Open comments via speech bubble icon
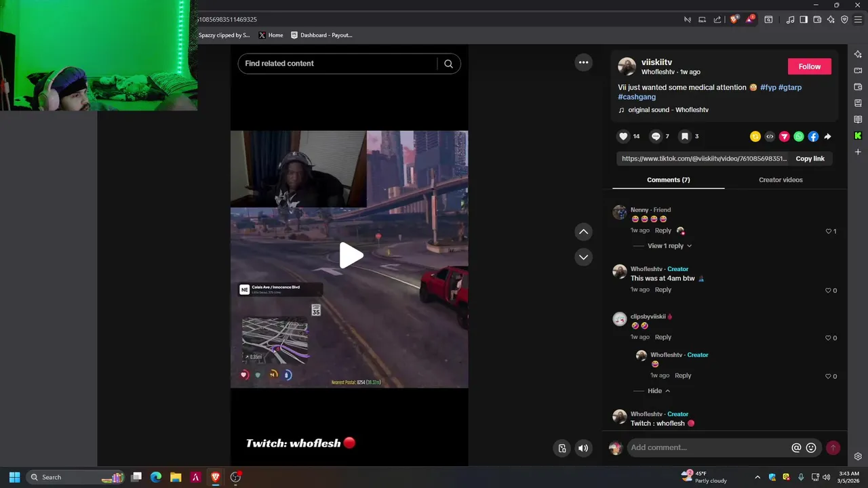The image size is (868, 488). [x=656, y=136]
